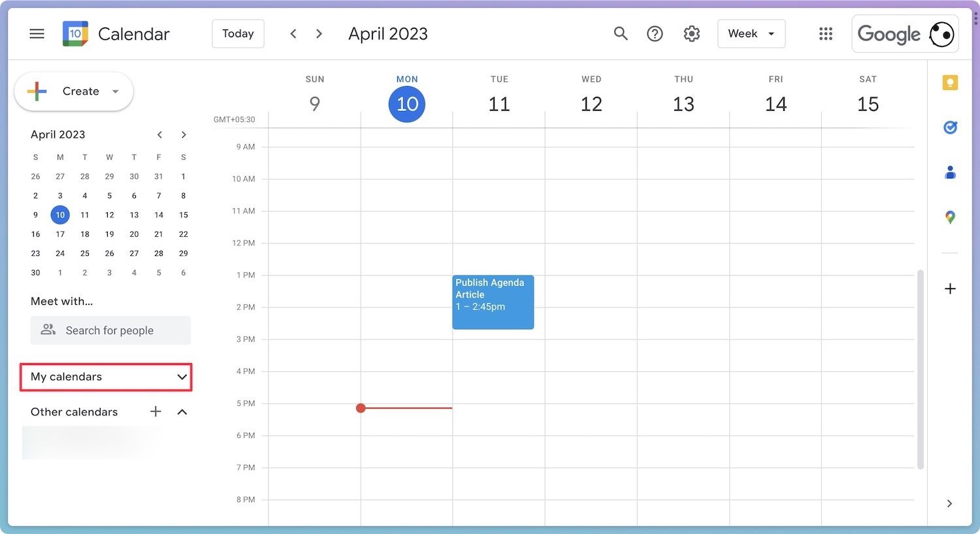Open the Publish Agenda Article event
980x534 pixels.
493,302
